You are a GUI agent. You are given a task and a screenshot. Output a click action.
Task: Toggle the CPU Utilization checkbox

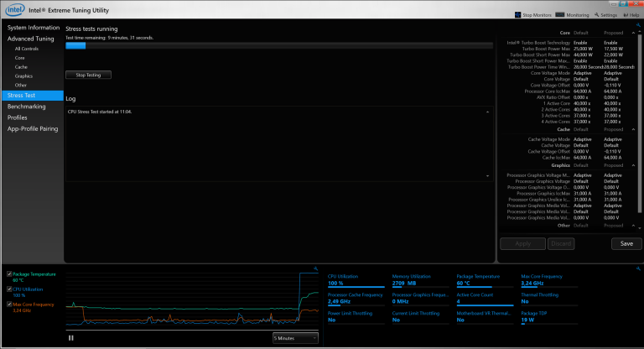tap(8, 289)
